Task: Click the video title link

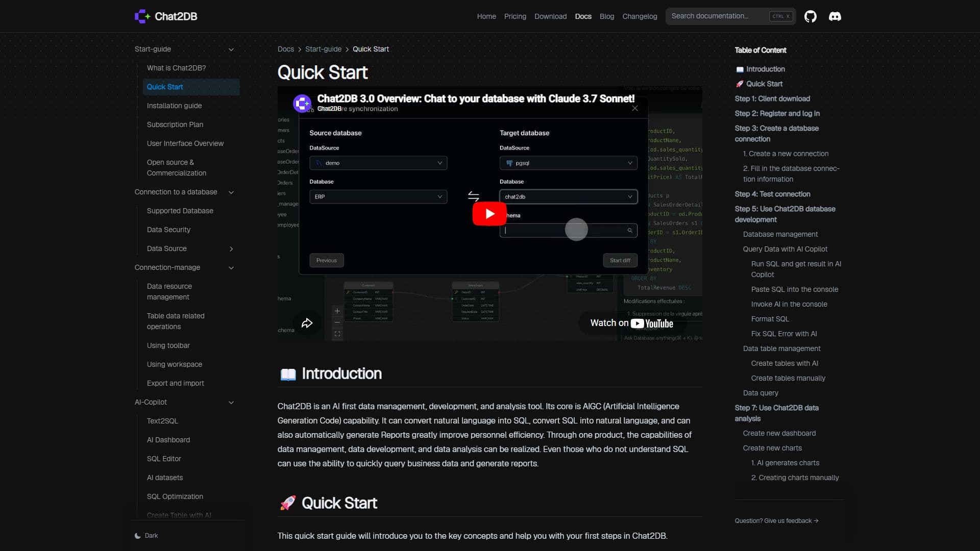Action: [x=476, y=98]
